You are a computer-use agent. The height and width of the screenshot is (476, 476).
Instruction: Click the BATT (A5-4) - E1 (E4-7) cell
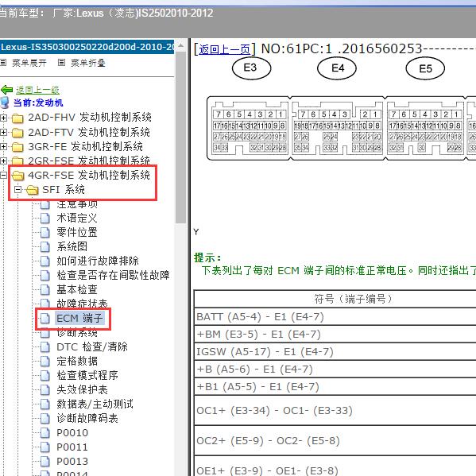[x=335, y=317]
